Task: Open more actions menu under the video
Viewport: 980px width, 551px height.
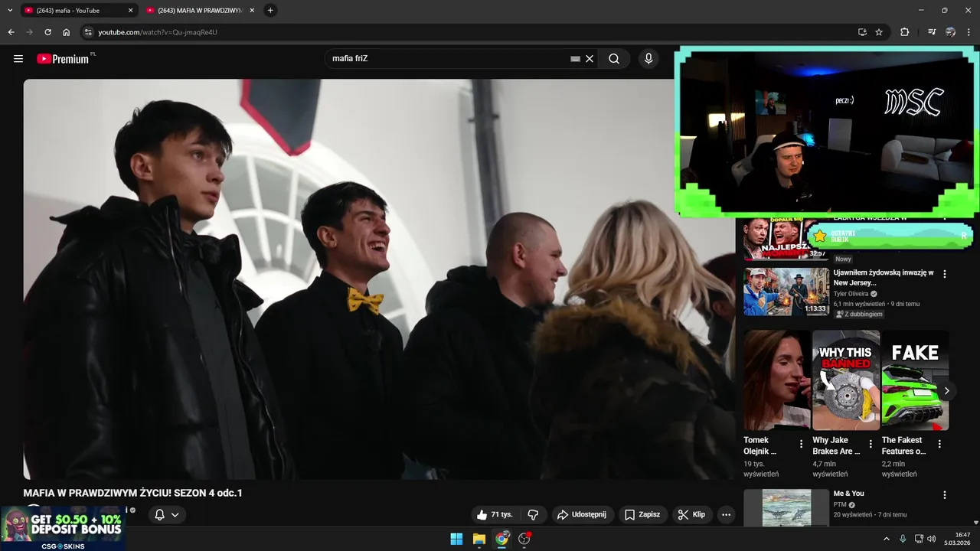Action: point(727,515)
